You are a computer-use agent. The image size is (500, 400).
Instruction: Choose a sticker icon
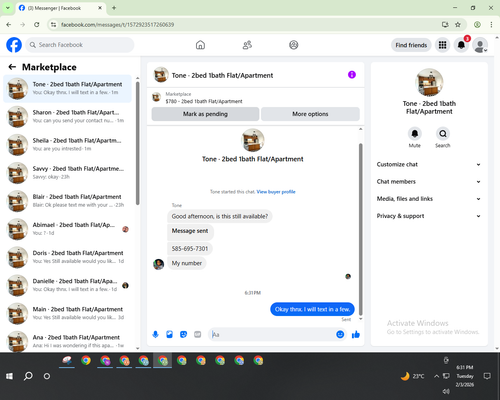[183, 334]
